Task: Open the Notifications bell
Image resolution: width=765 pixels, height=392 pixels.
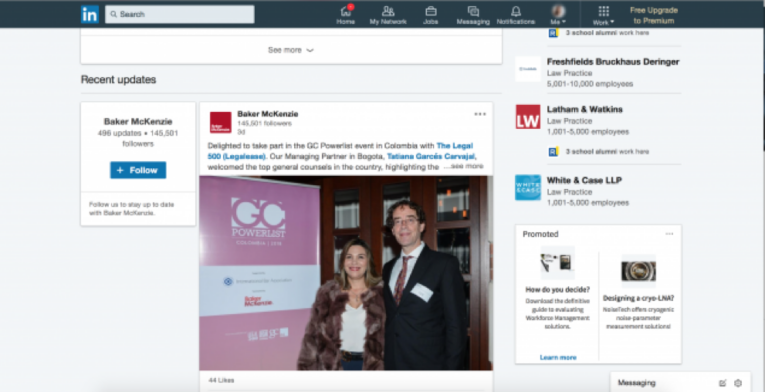Action: coord(516,15)
